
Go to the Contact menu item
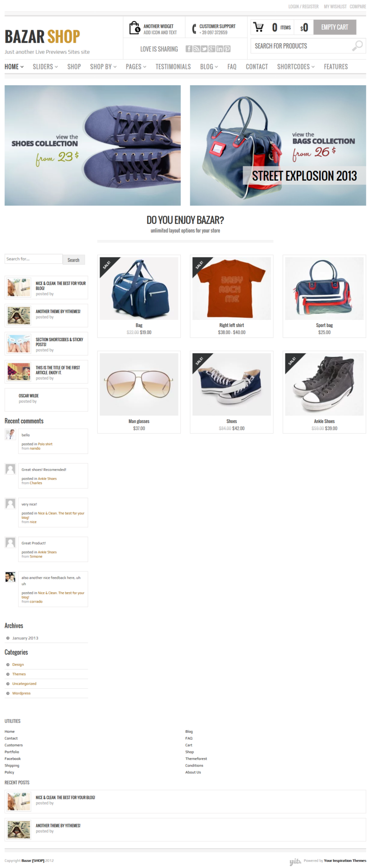(257, 66)
